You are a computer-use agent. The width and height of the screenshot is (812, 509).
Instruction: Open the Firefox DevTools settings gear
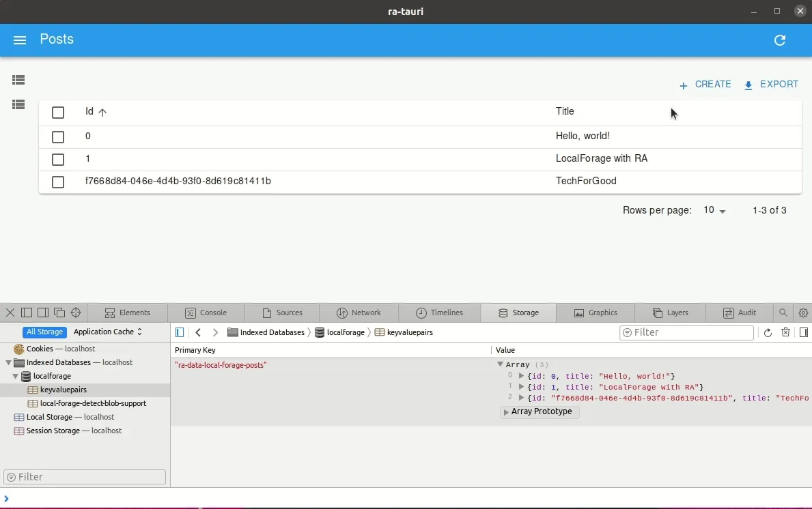click(x=803, y=312)
